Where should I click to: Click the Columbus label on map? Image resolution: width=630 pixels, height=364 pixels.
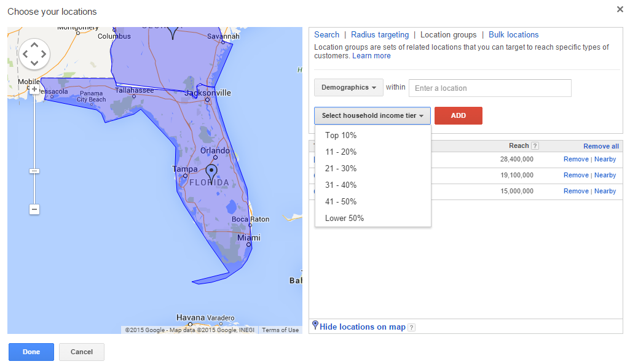click(114, 36)
